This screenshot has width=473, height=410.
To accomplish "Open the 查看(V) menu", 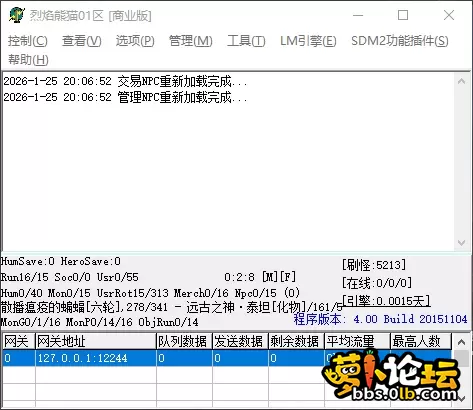I will coord(82,41).
